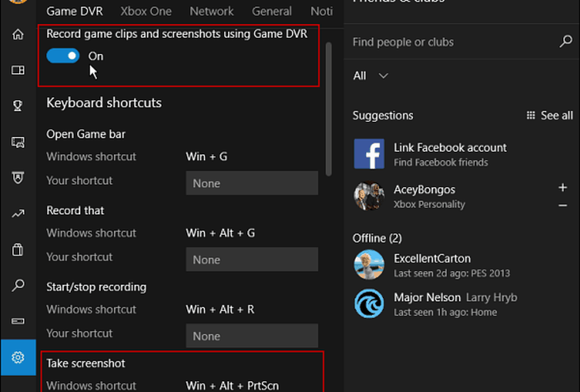Screen dimensions: 580x392
Task: Switch to Xbox One settings tab
Action: click(146, 11)
